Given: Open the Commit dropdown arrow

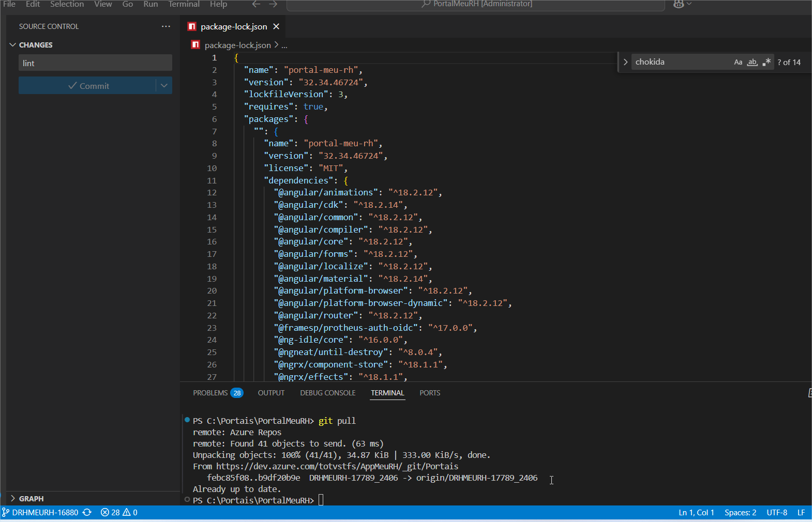Looking at the screenshot, I should [x=164, y=85].
